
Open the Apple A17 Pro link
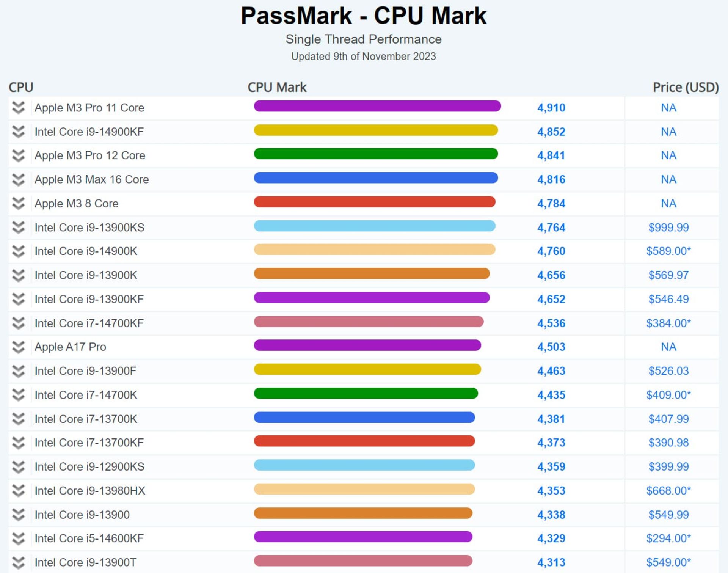[71, 347]
